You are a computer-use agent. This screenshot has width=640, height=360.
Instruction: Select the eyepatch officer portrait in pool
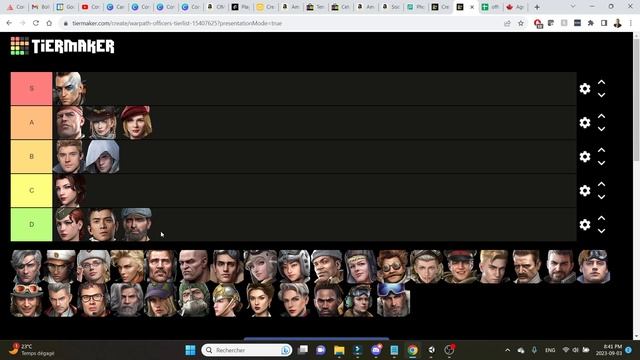tap(27, 267)
